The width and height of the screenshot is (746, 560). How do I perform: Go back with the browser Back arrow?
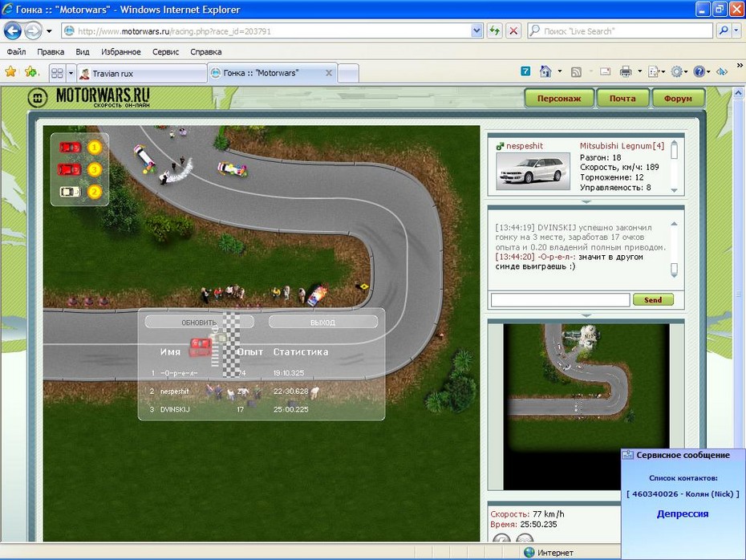pyautogui.click(x=13, y=31)
